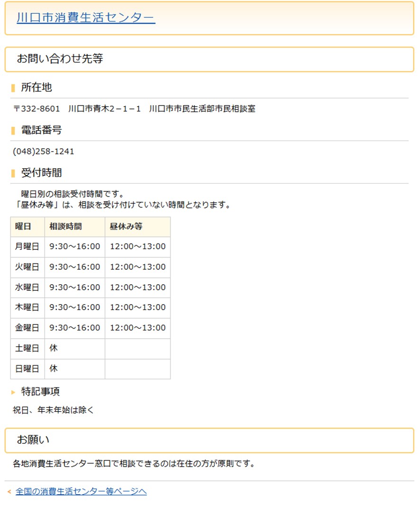
Task: Click the 月曜日 row label
Action: click(x=27, y=246)
